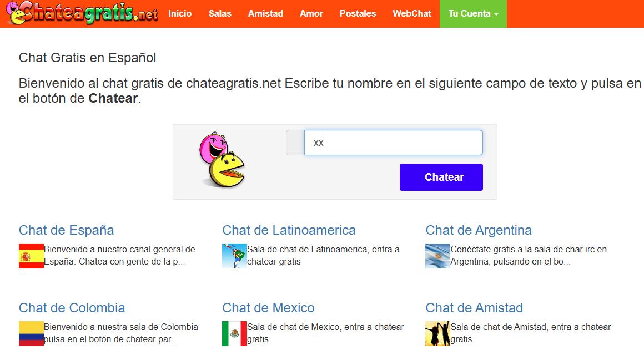Click the Argentina flag icon
This screenshot has width=644, height=355.
438,256
